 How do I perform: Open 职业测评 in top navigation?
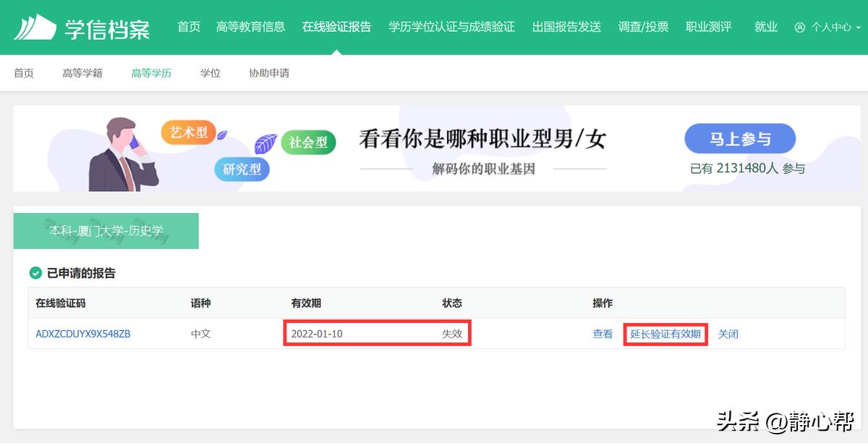pos(708,27)
